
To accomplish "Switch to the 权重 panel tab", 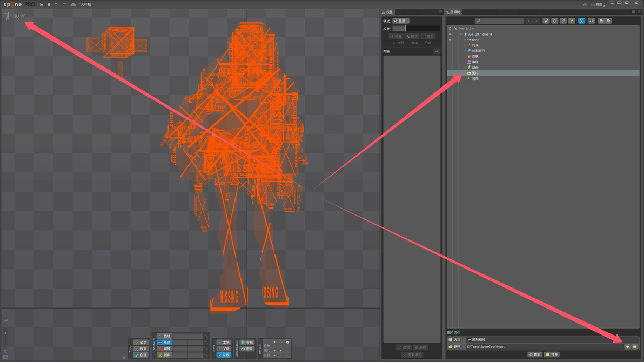I will click(387, 12).
